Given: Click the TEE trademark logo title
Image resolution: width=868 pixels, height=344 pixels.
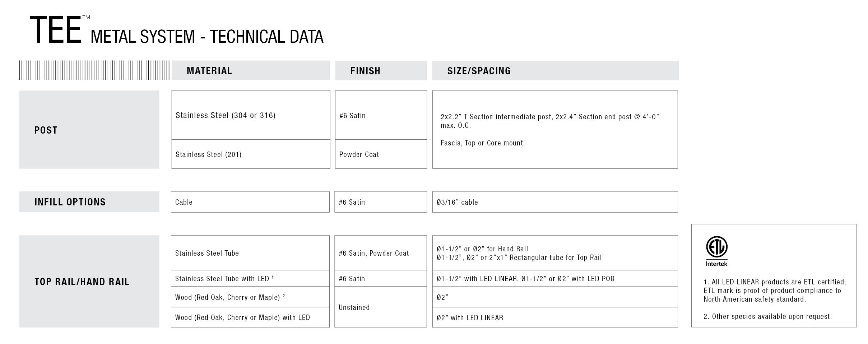Looking at the screenshot, I should pyautogui.click(x=60, y=31).
